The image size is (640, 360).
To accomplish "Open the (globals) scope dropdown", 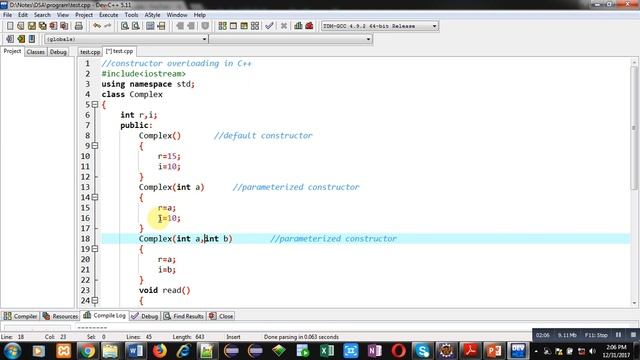I will point(126,39).
